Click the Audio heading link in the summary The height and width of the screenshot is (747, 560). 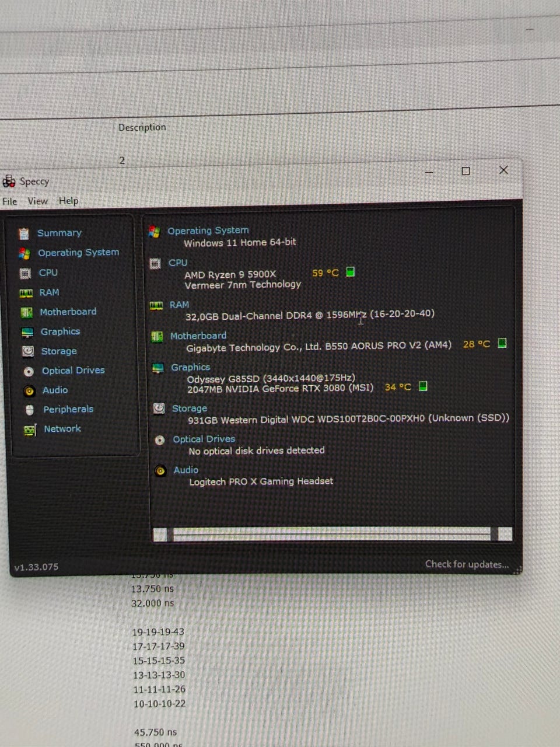click(x=186, y=470)
